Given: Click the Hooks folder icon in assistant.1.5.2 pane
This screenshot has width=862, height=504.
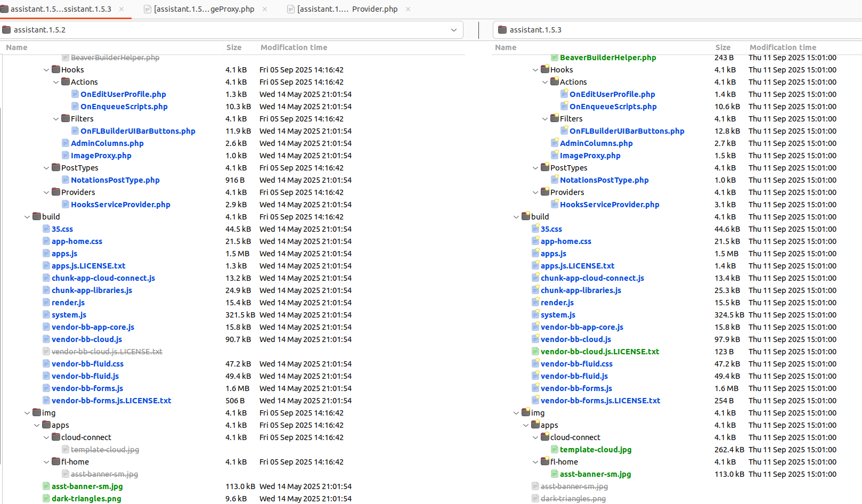Looking at the screenshot, I should (56, 69).
